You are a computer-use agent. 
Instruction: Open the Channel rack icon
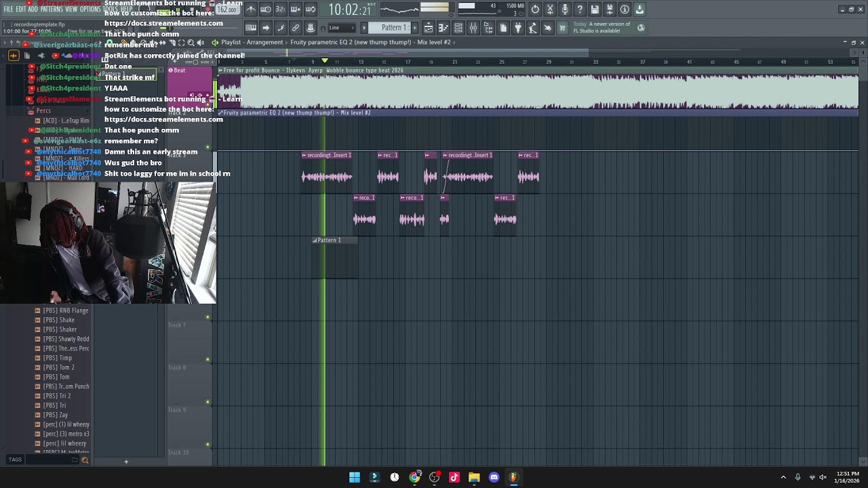pyautogui.click(x=458, y=28)
